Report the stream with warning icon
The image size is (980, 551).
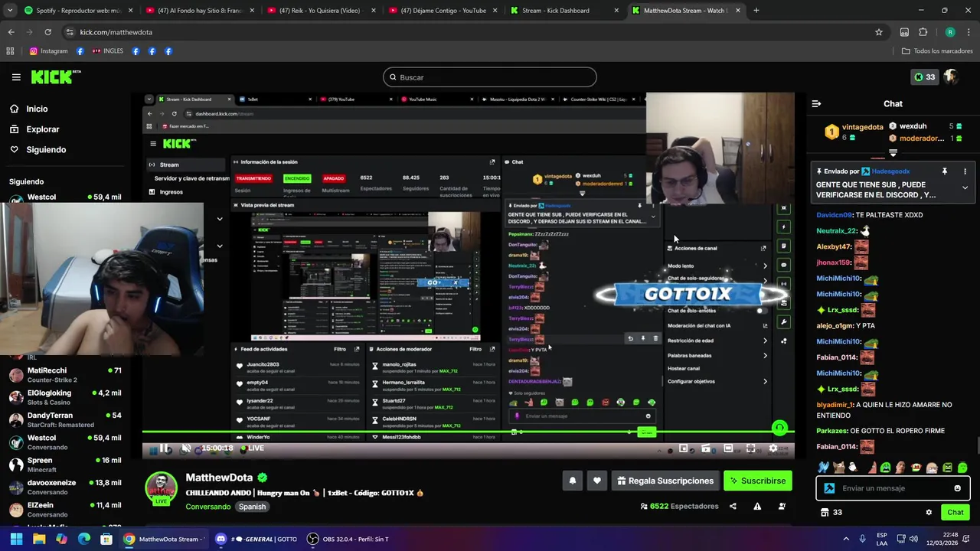[757, 506]
